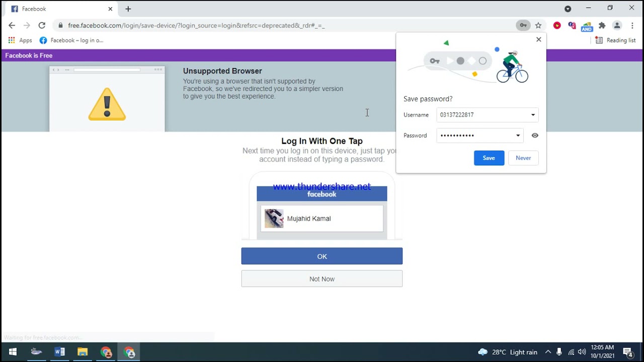Open the ship icon app in taskbar

coord(36,352)
